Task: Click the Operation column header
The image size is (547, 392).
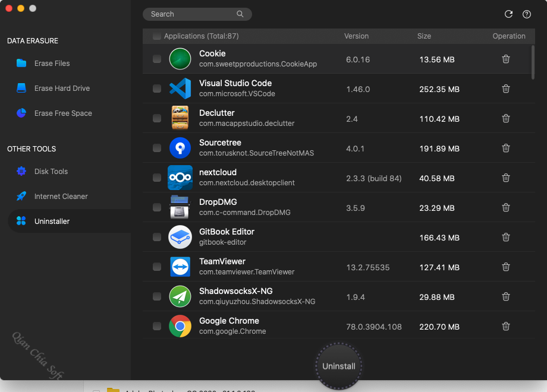Action: [x=509, y=36]
